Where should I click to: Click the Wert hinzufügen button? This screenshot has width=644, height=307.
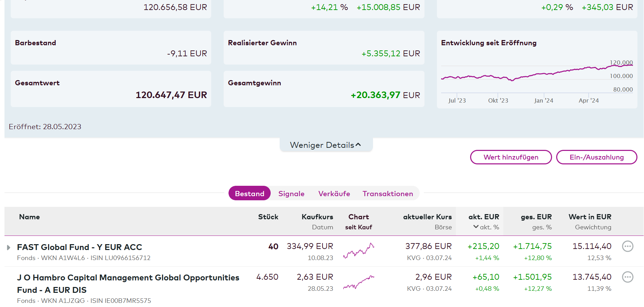click(x=511, y=157)
